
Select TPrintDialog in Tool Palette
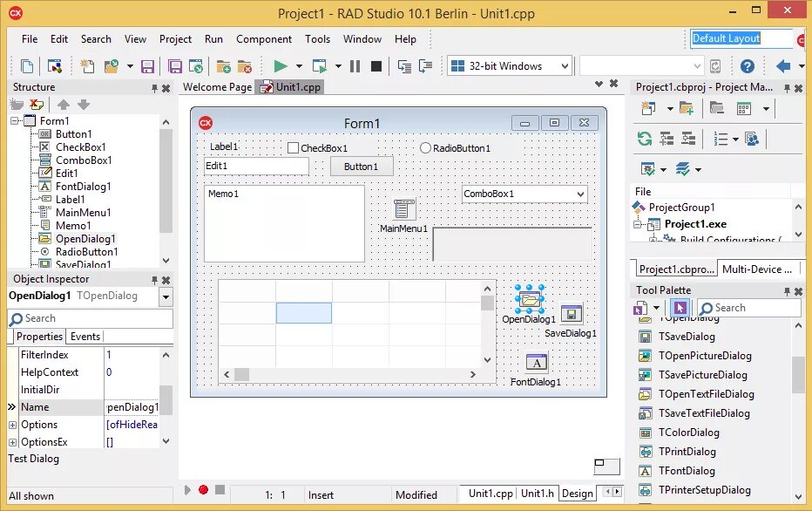pyautogui.click(x=687, y=452)
